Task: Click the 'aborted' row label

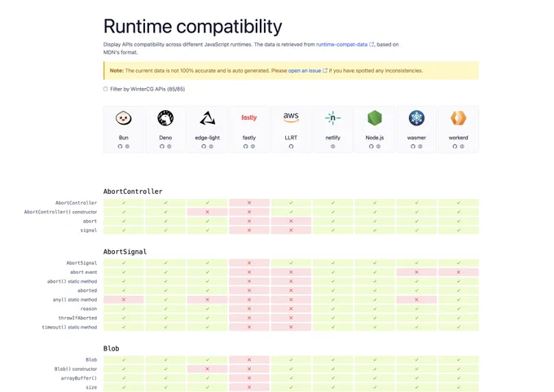Action: (x=87, y=291)
